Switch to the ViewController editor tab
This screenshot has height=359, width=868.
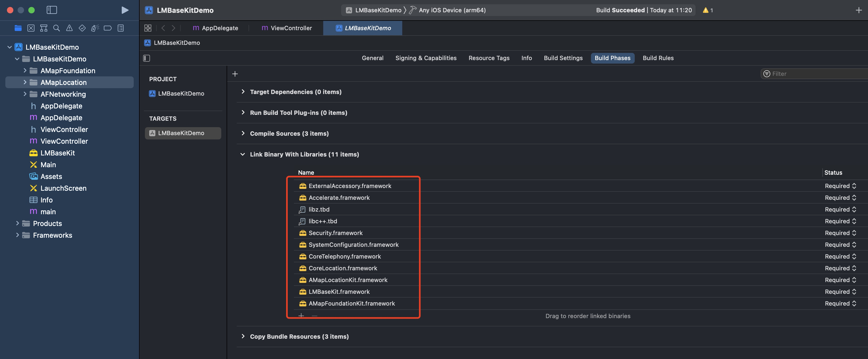click(286, 28)
